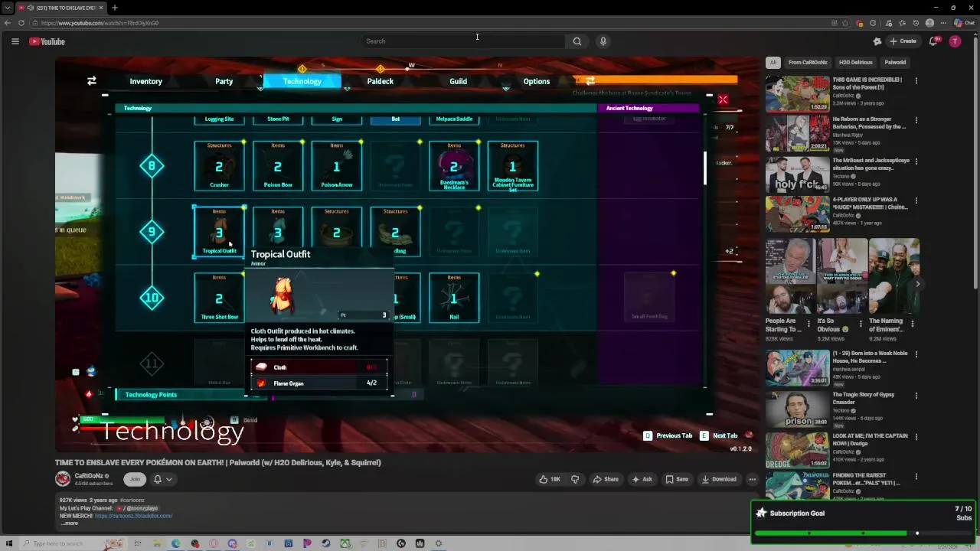Add the page to favorites with the star icon
Screen dimensions: 980x551
click(845, 23)
